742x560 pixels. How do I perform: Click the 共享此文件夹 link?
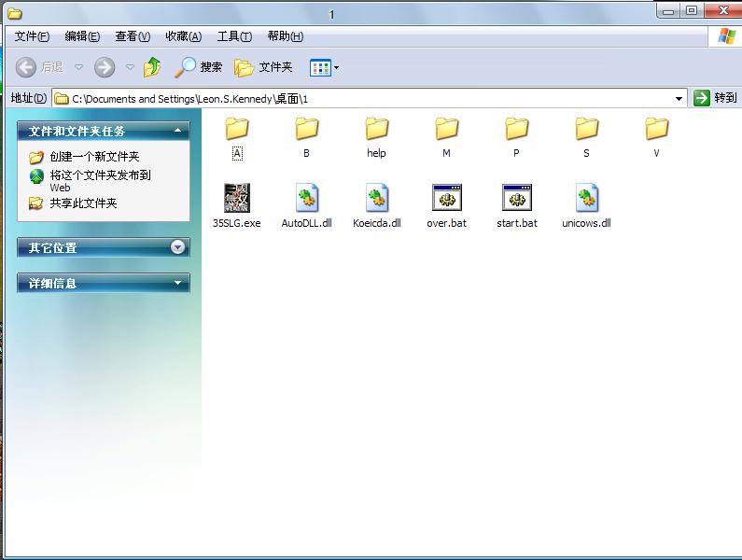click(x=83, y=203)
